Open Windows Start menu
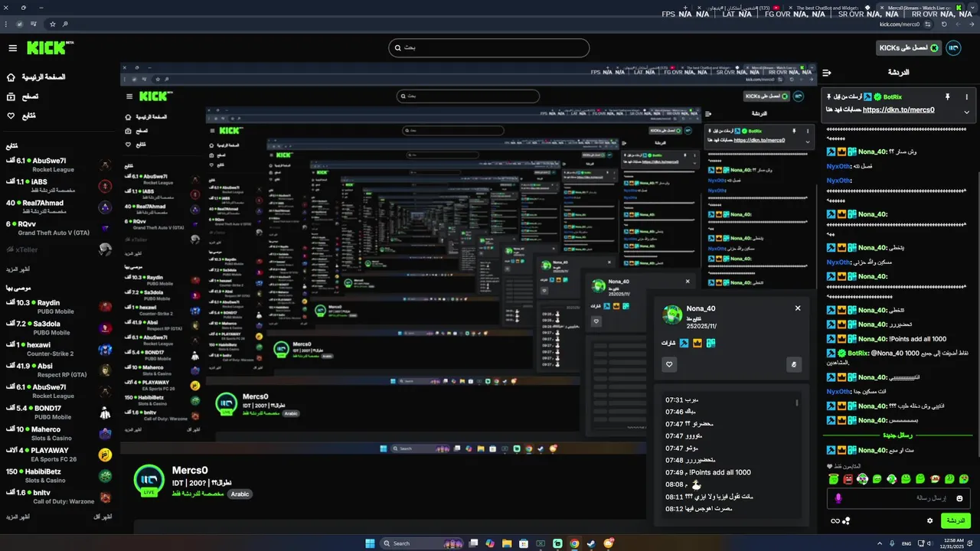The image size is (980, 551). 371,543
